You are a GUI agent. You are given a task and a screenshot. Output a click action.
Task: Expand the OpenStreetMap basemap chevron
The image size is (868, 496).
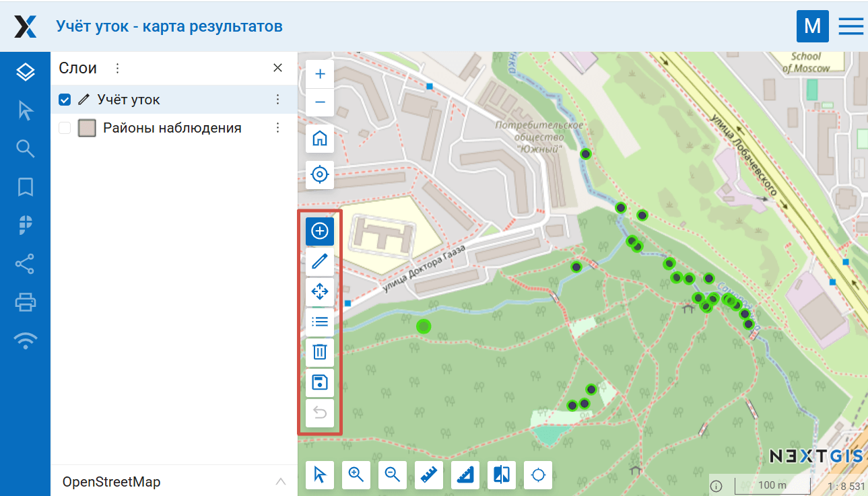tap(281, 482)
